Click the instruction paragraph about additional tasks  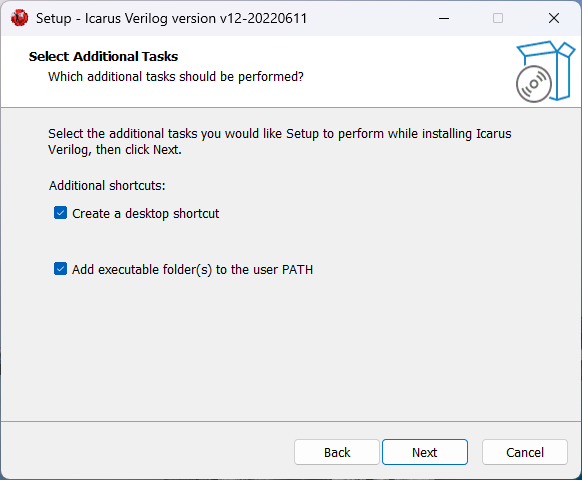(x=279, y=141)
